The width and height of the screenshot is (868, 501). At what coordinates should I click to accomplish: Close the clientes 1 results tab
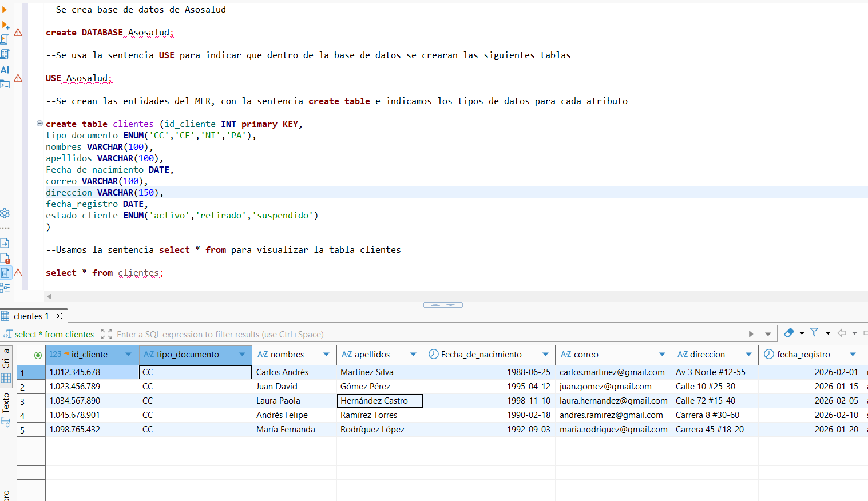click(59, 316)
